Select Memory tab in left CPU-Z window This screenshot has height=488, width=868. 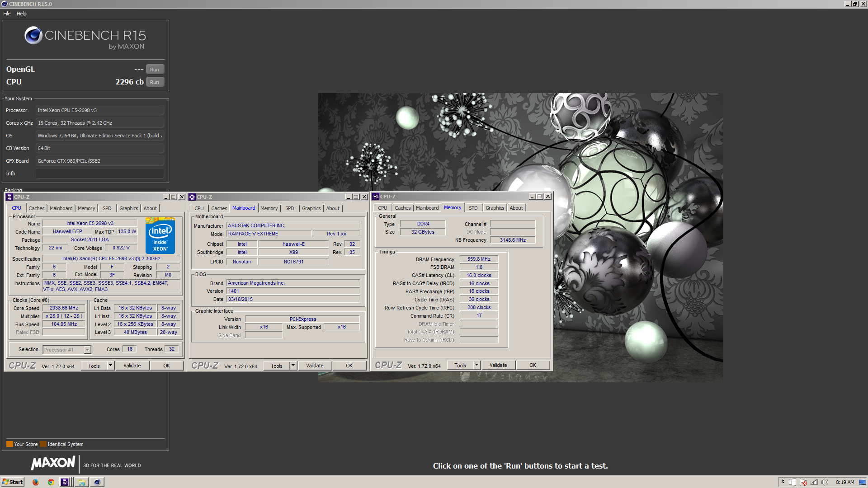point(86,208)
